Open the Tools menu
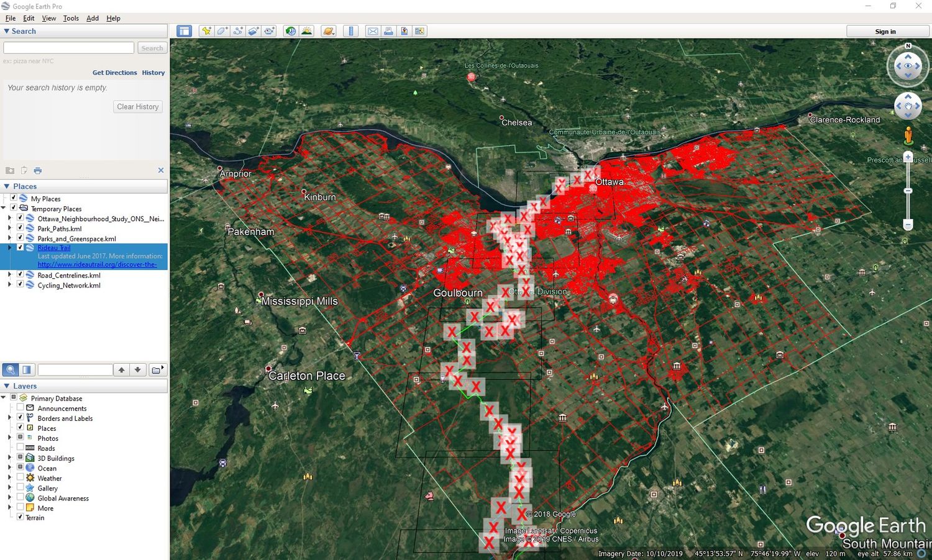Screen dimensions: 932x560 coord(71,18)
